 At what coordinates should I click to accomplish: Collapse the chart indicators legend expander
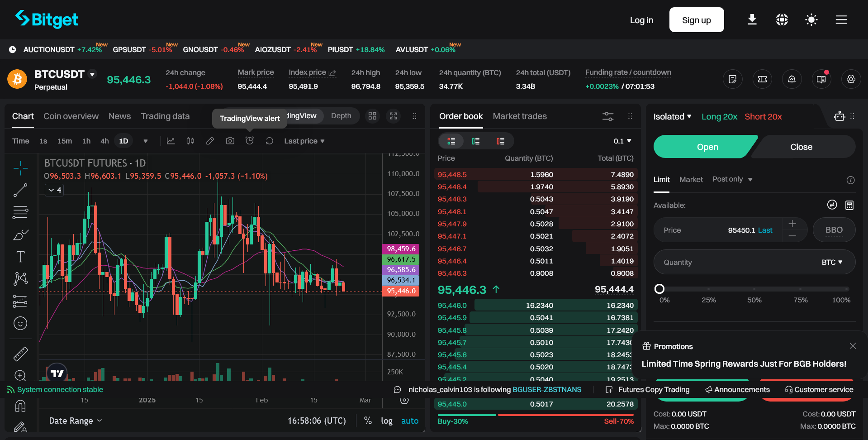pos(54,190)
